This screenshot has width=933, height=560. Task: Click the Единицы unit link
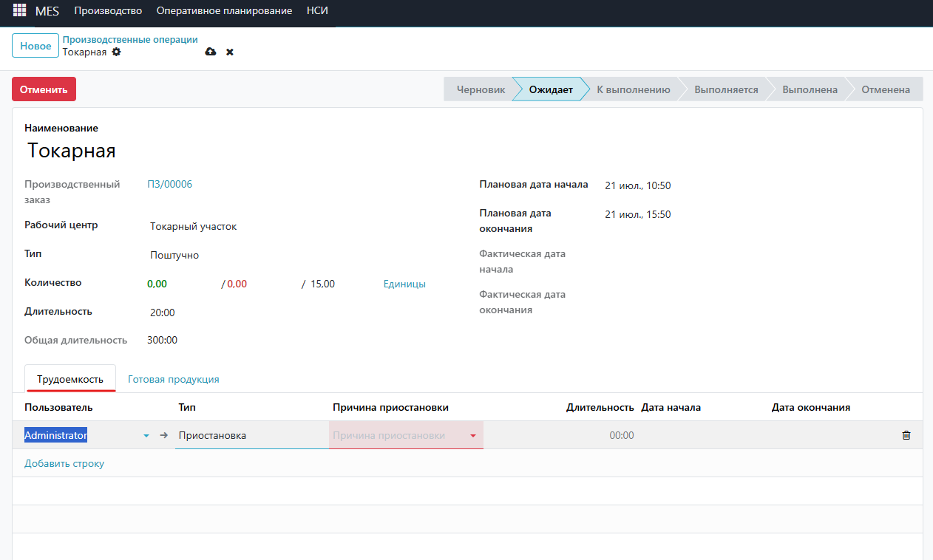(404, 284)
